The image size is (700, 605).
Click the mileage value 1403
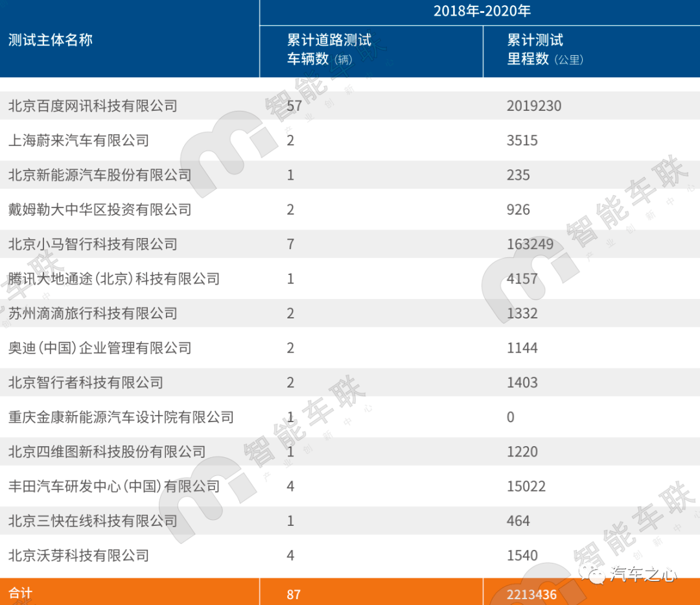click(522, 383)
